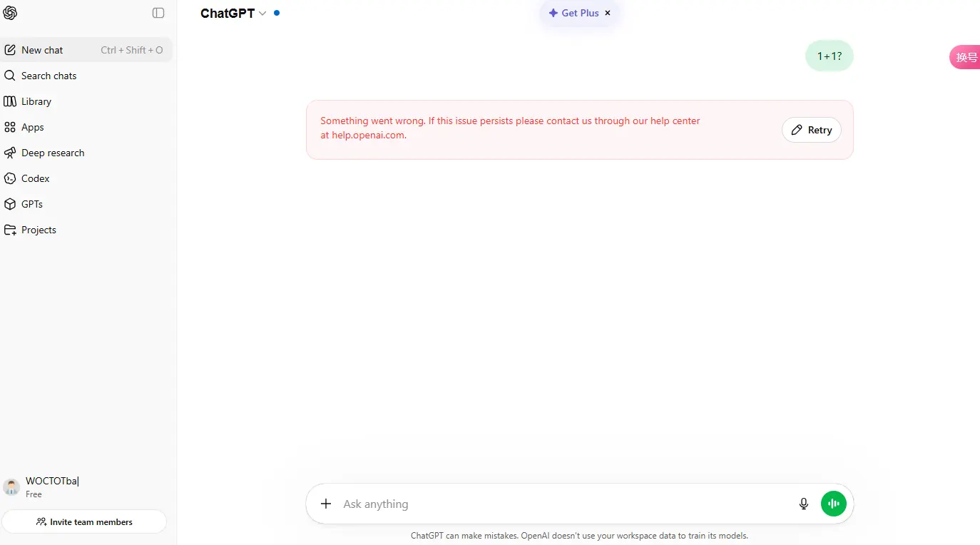This screenshot has height=545, width=980.
Task: Click the Library books icon
Action: (10, 101)
